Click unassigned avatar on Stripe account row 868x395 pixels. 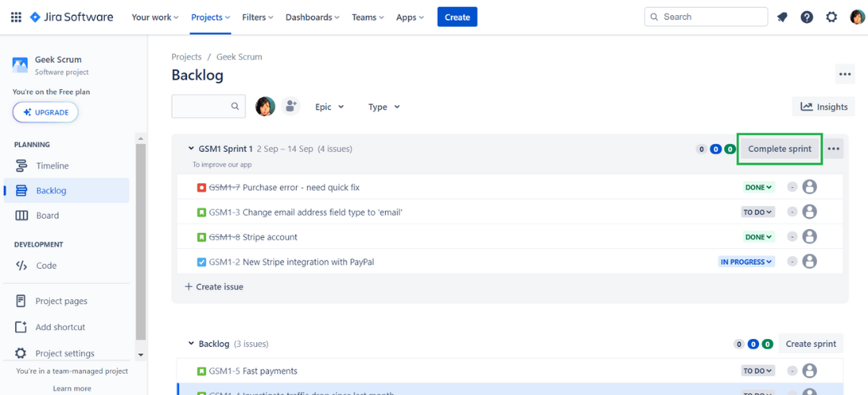click(x=810, y=236)
